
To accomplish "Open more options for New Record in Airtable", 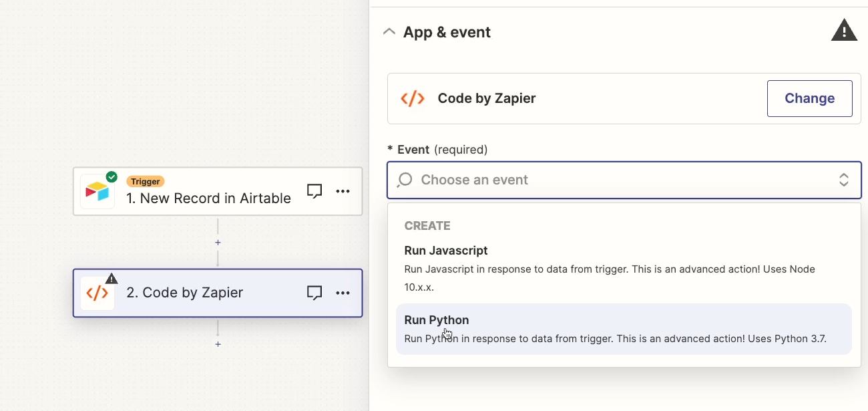I will click(343, 191).
